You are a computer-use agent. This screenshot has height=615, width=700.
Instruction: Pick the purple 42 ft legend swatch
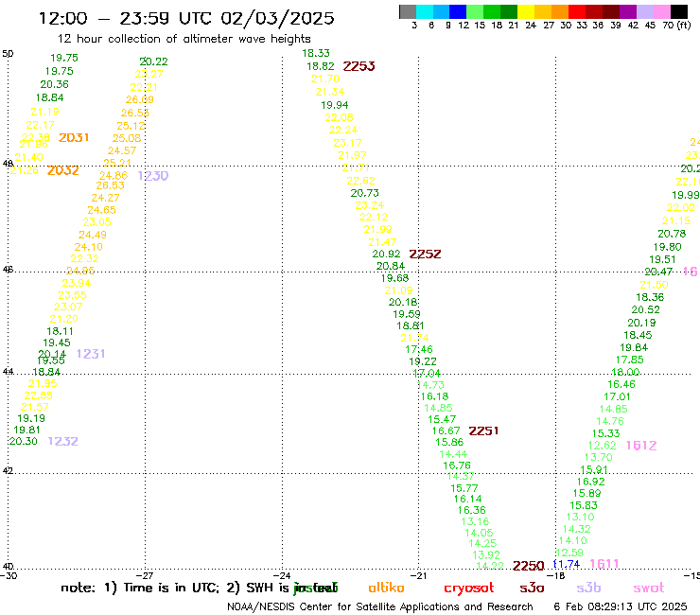point(628,11)
